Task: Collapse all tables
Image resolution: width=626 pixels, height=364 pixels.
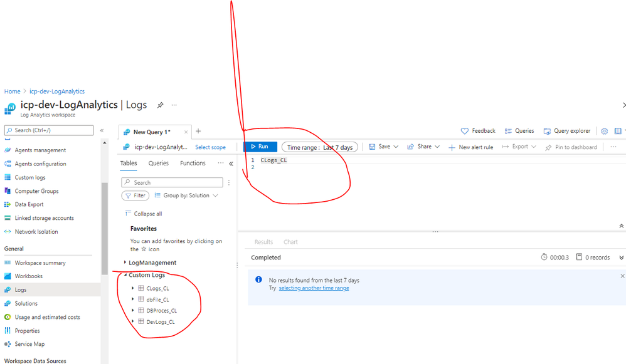Action: tap(143, 214)
